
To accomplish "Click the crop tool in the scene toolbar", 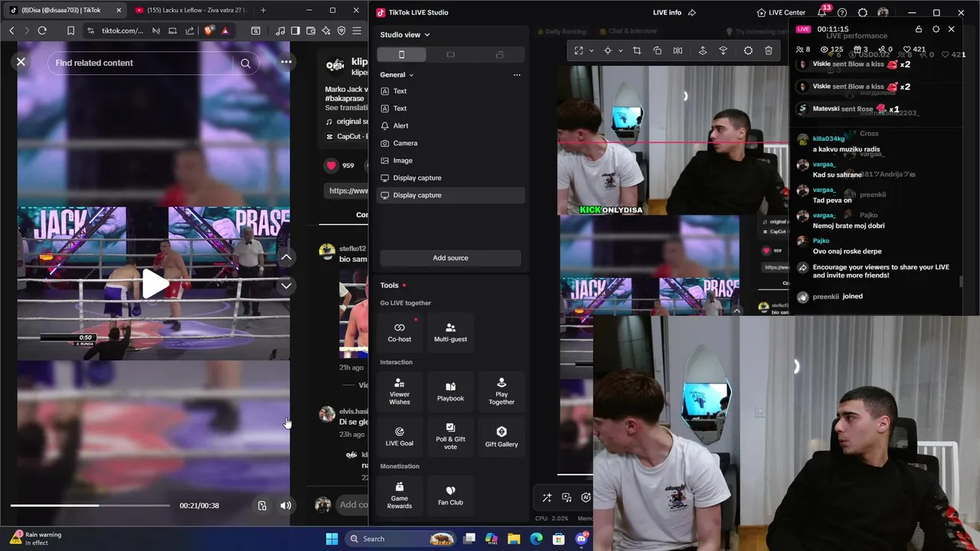I will (637, 51).
